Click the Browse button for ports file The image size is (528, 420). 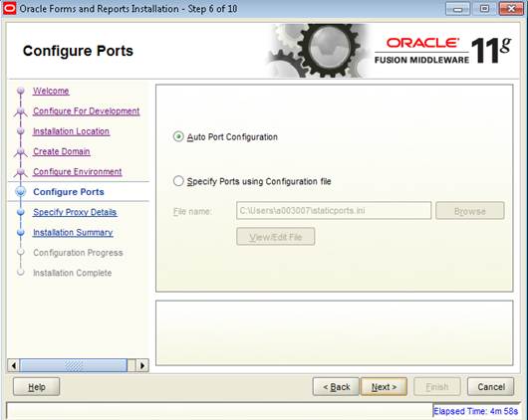click(x=470, y=211)
